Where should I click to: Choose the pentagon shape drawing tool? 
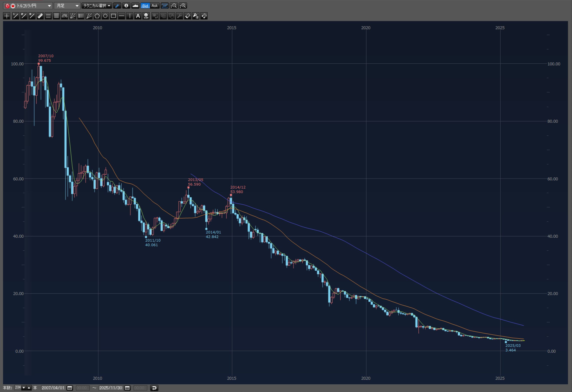(97, 16)
